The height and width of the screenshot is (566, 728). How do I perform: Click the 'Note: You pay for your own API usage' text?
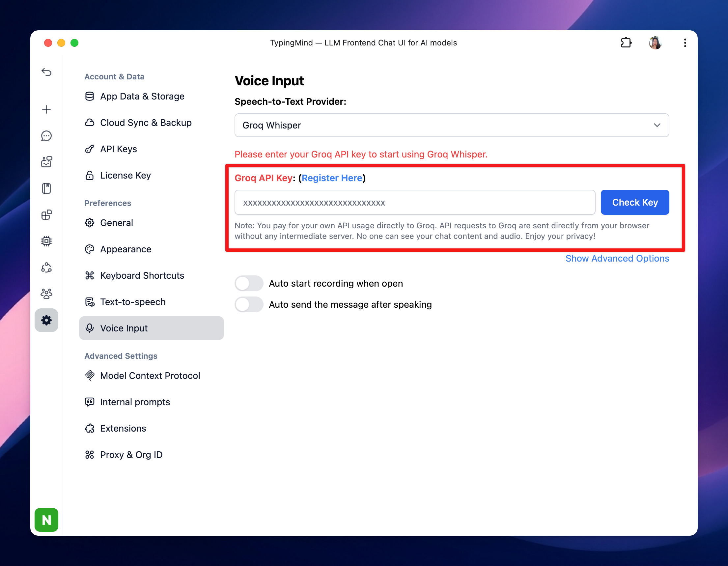click(442, 231)
